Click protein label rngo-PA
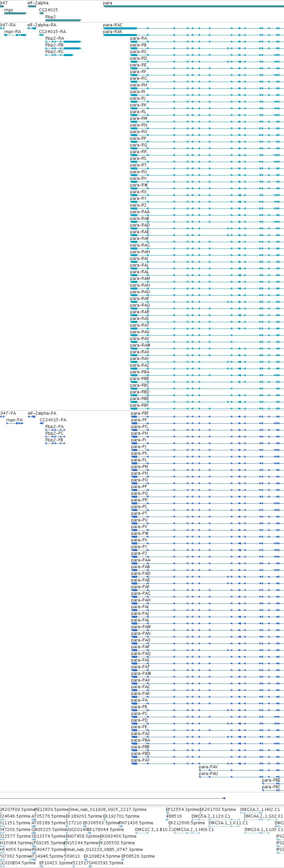The image size is (284, 868). (14, 420)
